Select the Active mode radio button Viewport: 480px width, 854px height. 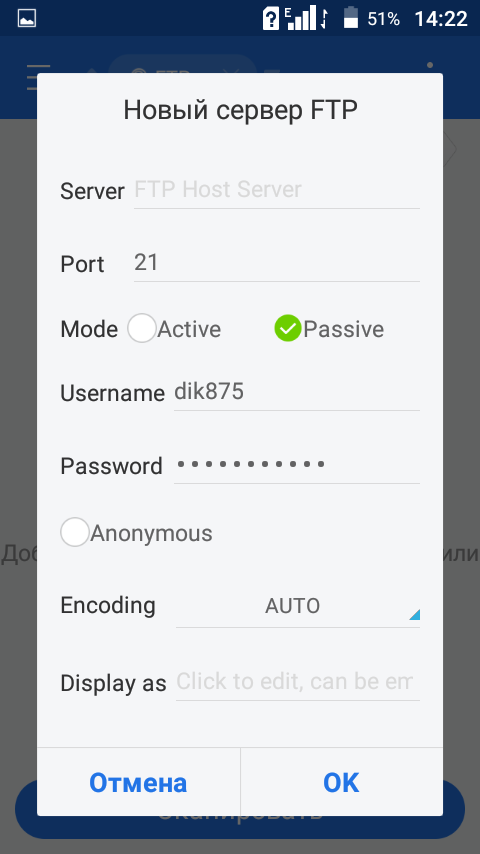pyautogui.click(x=142, y=329)
